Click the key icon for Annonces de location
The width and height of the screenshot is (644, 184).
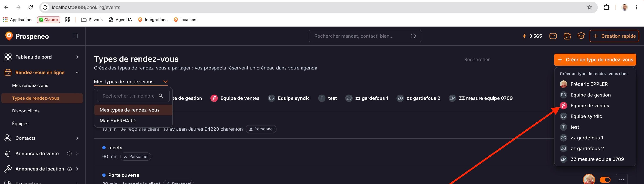click(x=8, y=169)
